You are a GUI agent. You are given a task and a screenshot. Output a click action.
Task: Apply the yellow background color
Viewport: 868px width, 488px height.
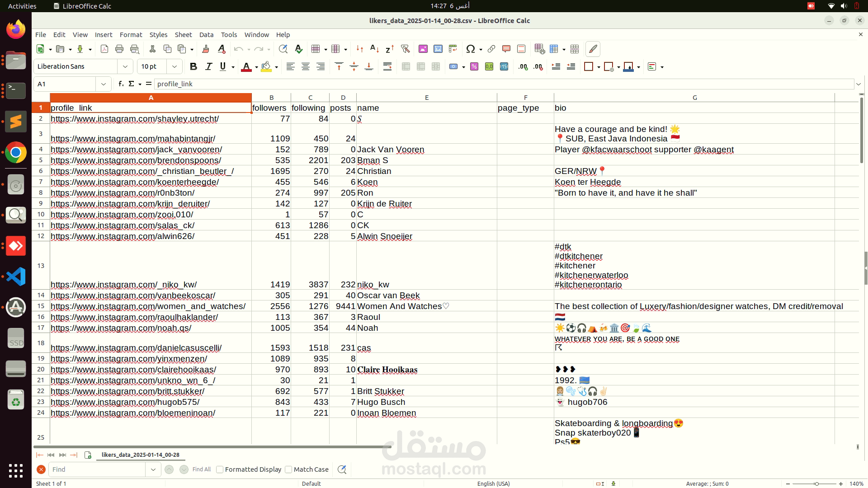[266, 67]
